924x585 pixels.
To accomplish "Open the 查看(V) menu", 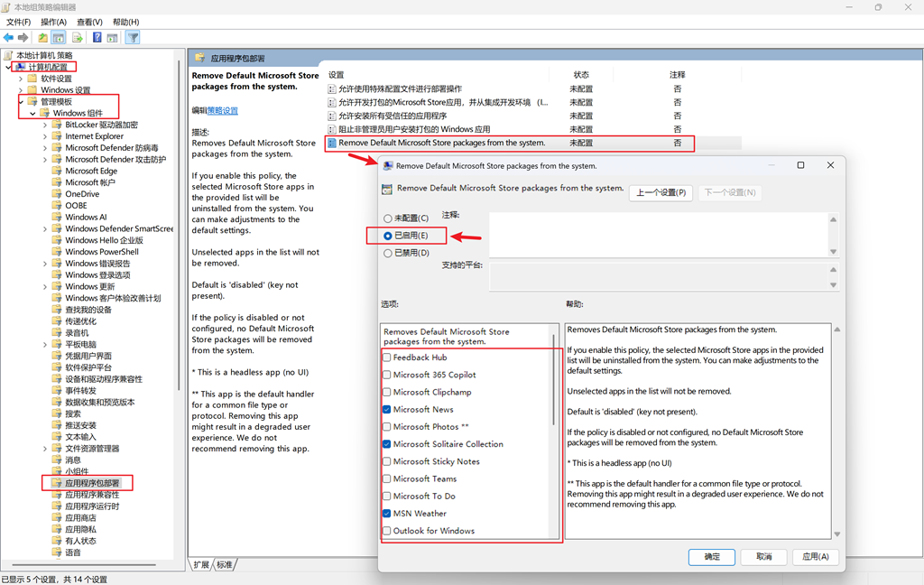I will 89,22.
